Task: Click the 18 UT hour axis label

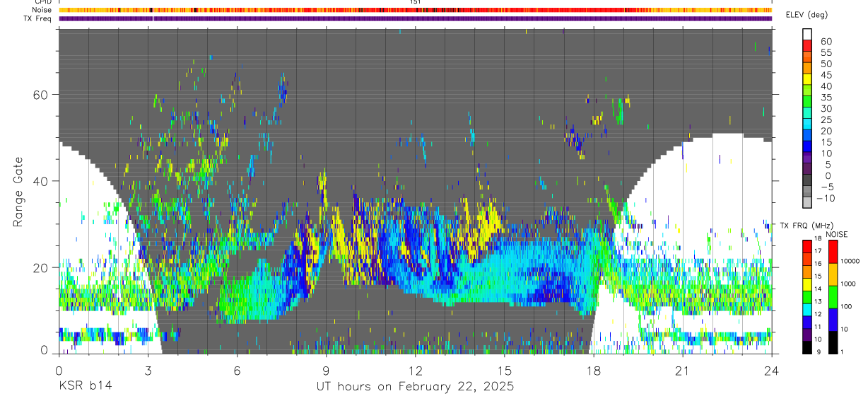Action: tap(594, 370)
